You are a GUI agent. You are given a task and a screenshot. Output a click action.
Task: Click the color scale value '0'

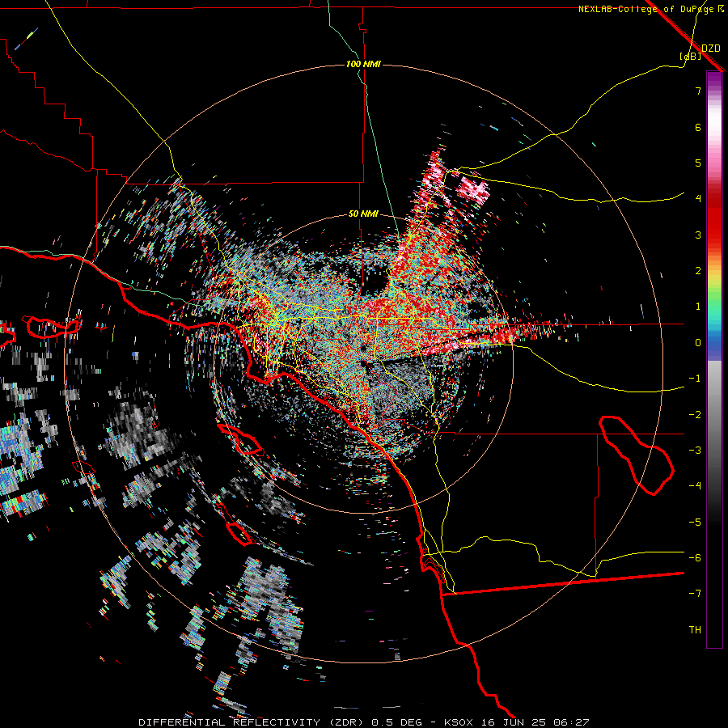coord(698,343)
